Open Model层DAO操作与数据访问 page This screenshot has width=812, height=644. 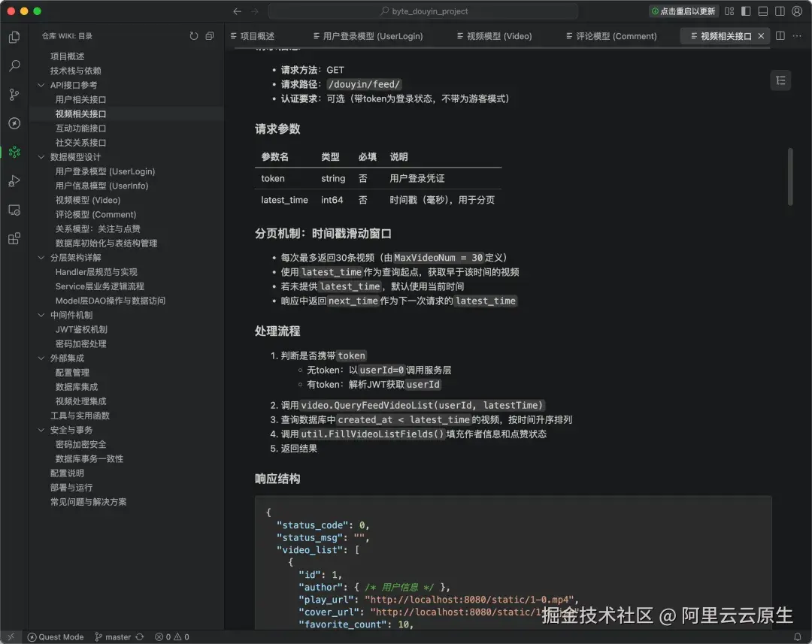coord(111,301)
